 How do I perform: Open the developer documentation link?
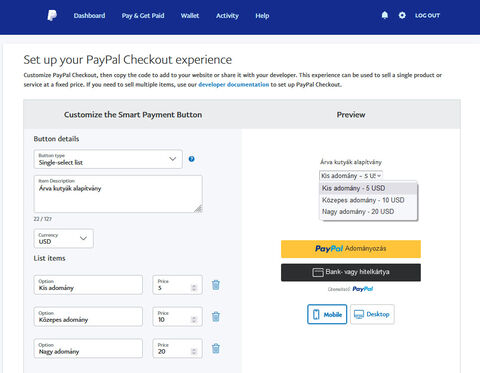(x=233, y=85)
